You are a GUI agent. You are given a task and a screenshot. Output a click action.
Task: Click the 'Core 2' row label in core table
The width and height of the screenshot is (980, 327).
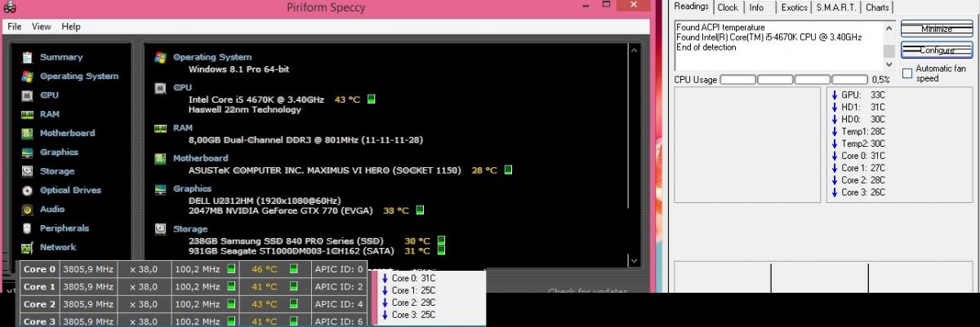39,304
